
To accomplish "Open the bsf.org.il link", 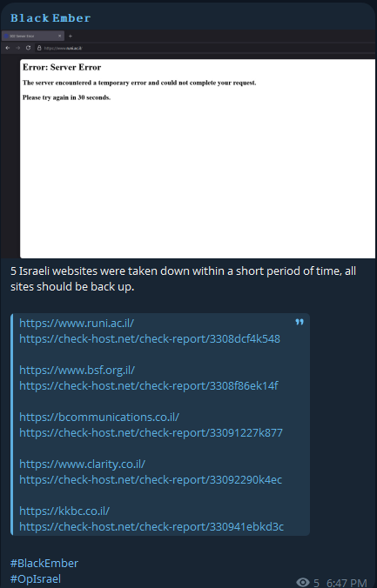I will pyautogui.click(x=77, y=370).
